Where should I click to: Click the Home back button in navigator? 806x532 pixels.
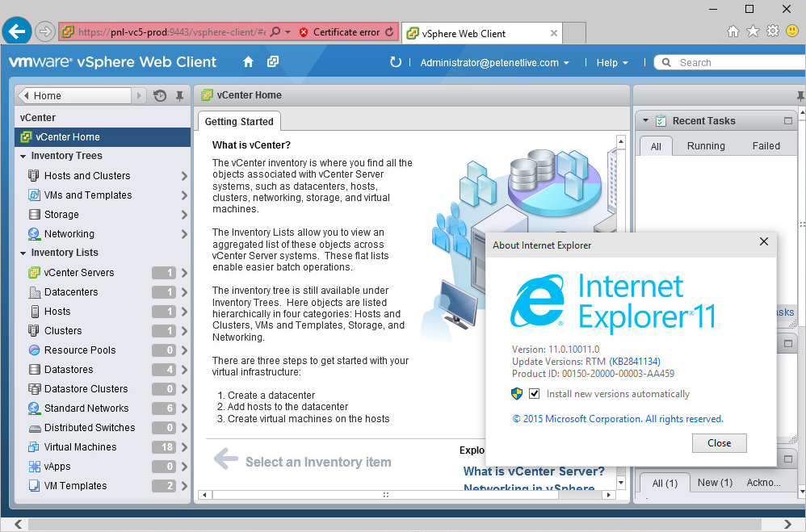[75, 95]
